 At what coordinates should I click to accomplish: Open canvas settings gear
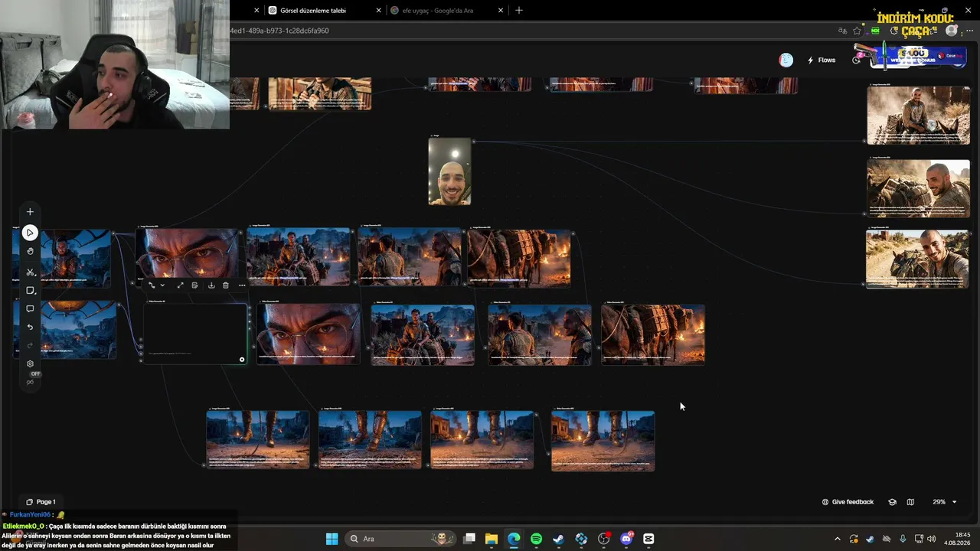(30, 364)
